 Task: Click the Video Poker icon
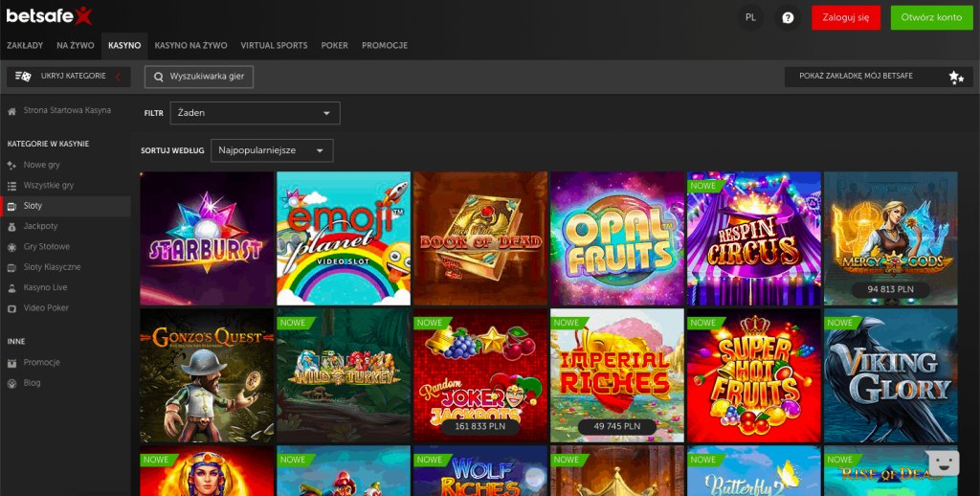11,308
